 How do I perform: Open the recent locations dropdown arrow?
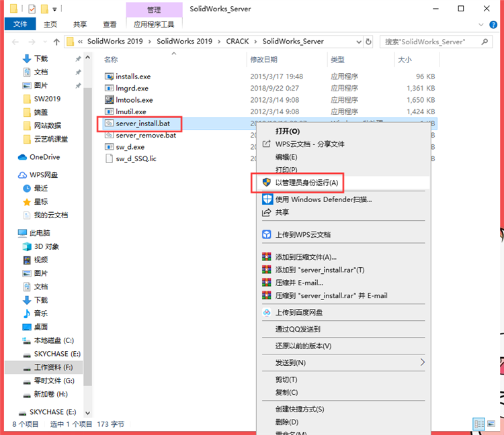(45, 42)
